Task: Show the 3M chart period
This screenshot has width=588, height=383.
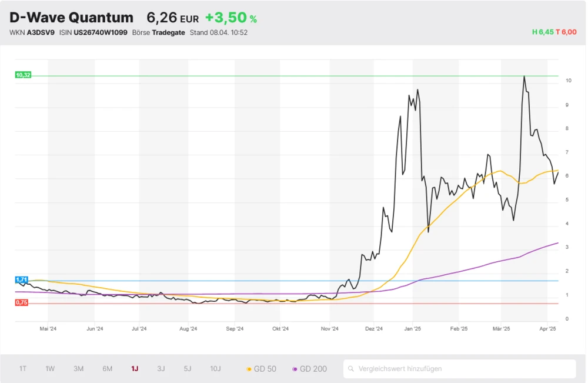Action: [x=78, y=369]
